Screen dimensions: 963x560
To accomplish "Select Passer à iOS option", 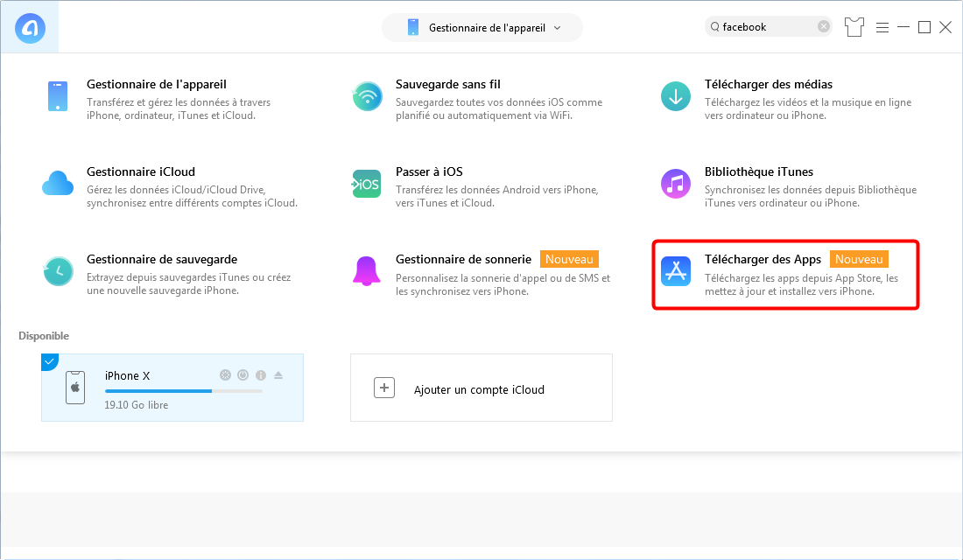I will point(428,172).
